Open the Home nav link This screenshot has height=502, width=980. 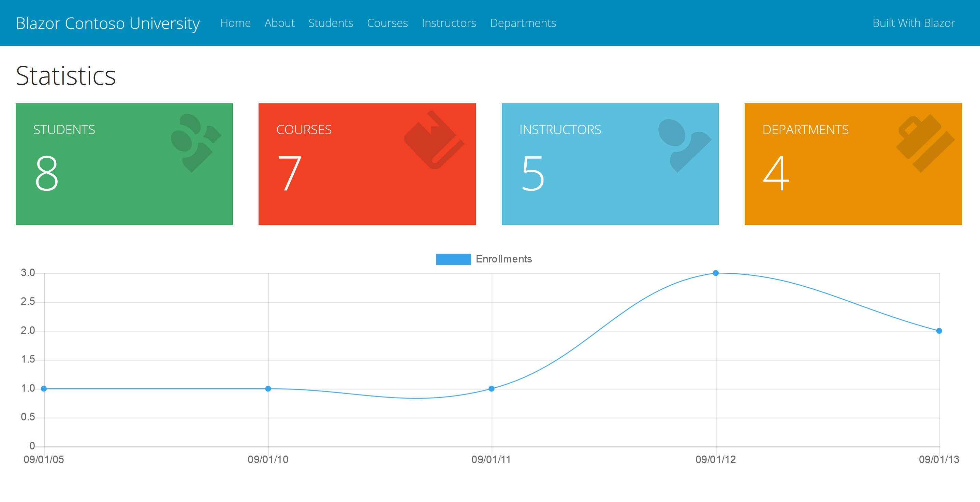pos(235,23)
